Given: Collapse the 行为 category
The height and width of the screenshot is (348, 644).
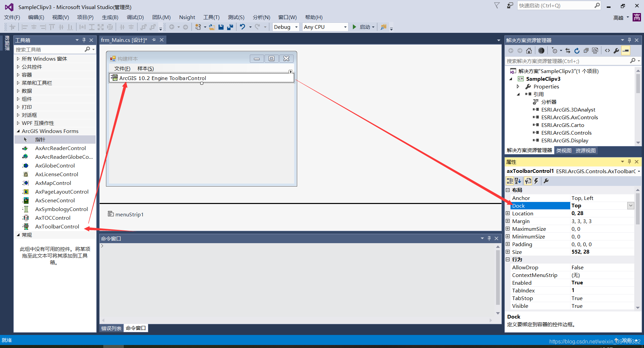Looking at the screenshot, I should [508, 259].
